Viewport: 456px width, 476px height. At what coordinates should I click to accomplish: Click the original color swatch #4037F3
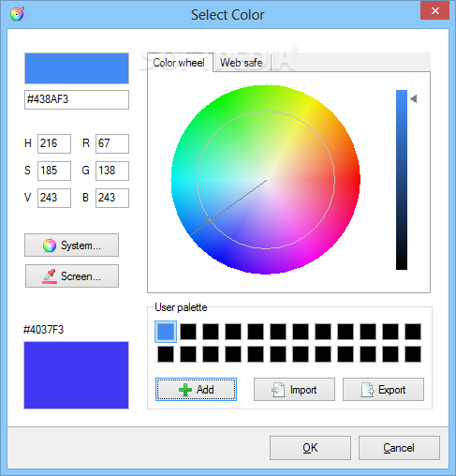tap(77, 375)
